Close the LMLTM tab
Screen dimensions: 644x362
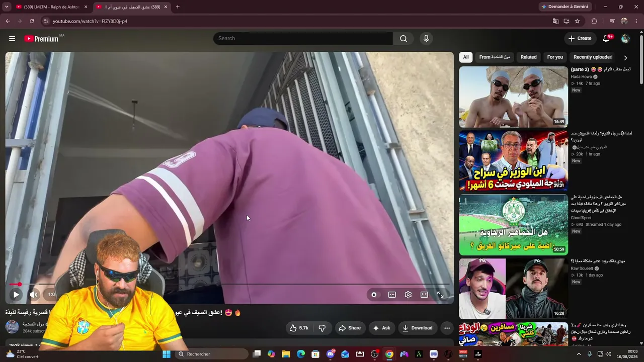coord(86,7)
